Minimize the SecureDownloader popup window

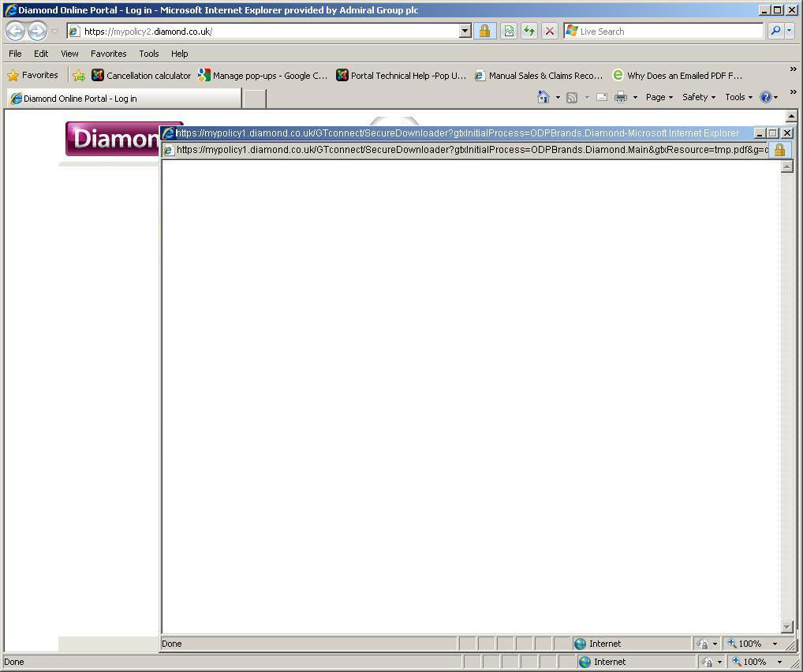coord(760,133)
